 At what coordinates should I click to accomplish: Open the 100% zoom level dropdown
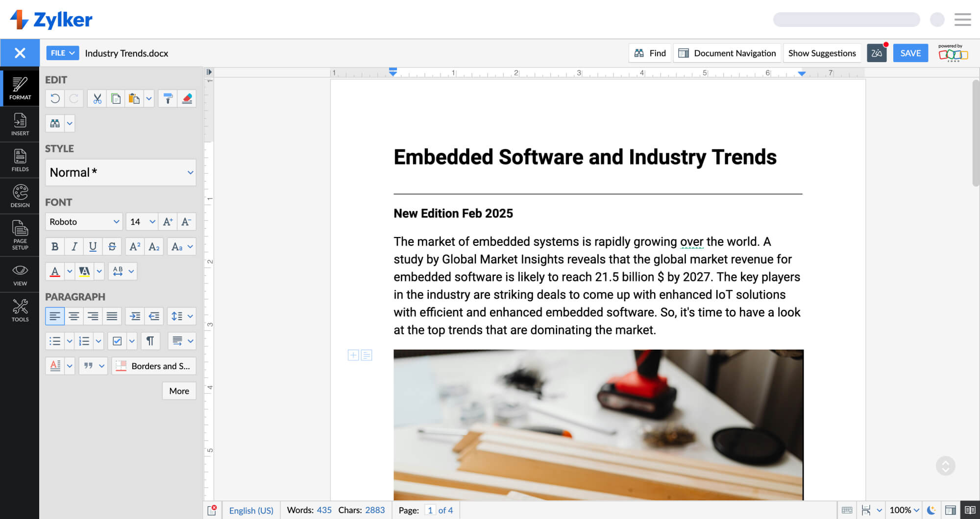tap(904, 510)
